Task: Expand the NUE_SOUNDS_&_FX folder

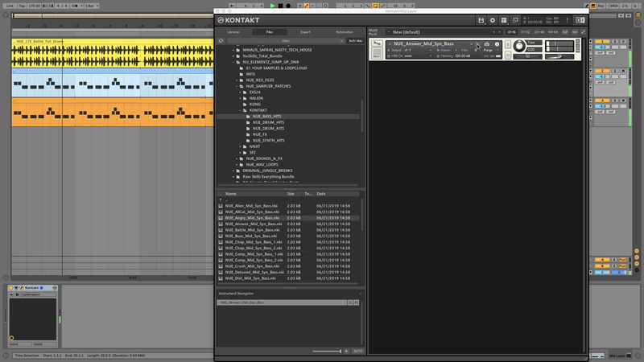Action: [237, 158]
